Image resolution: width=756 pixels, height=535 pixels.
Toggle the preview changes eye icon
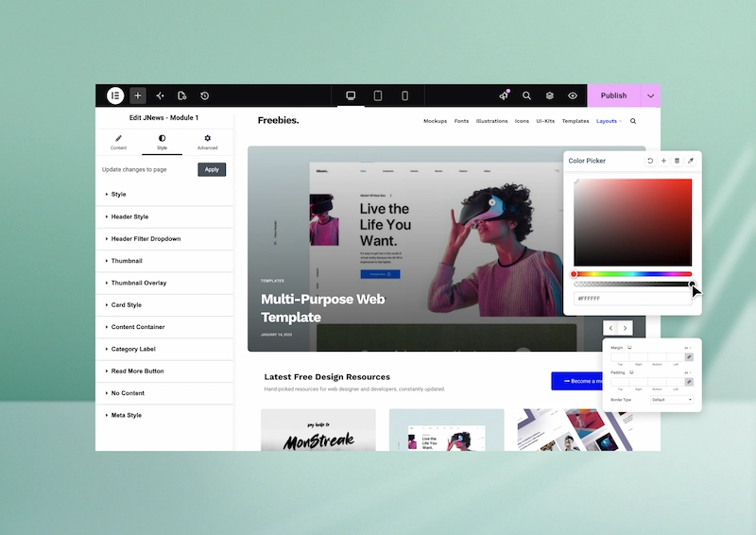[573, 95]
